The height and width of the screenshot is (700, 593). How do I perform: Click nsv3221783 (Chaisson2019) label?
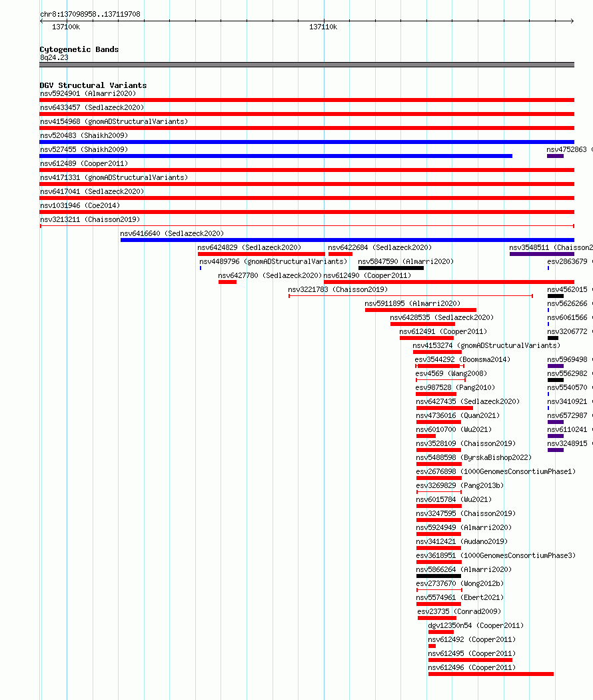point(338,290)
